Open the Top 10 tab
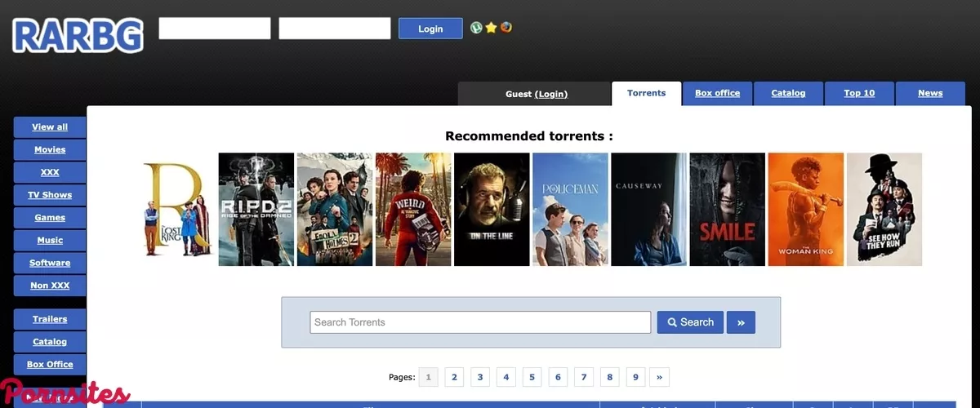The image size is (980, 408). click(859, 93)
